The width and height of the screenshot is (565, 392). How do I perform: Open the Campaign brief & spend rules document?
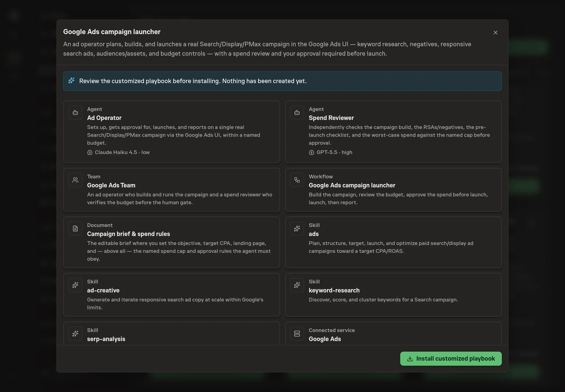(172, 242)
